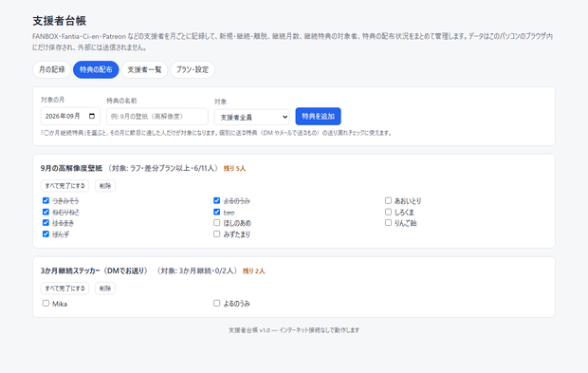588x373 pixels.
Task: Open the calendar picker in month field
Action: [x=92, y=116]
